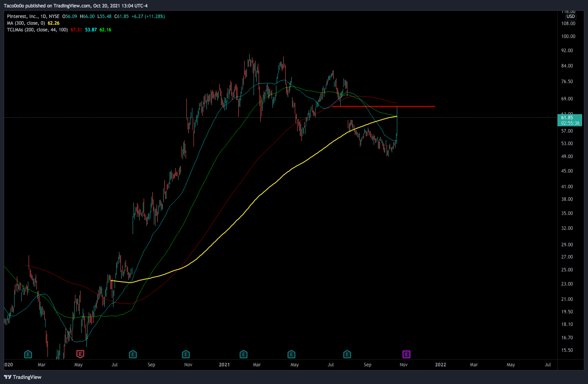The width and height of the screenshot is (588, 384).
Task: Click the red horizontal resistance line
Action: pyautogui.click(x=383, y=106)
